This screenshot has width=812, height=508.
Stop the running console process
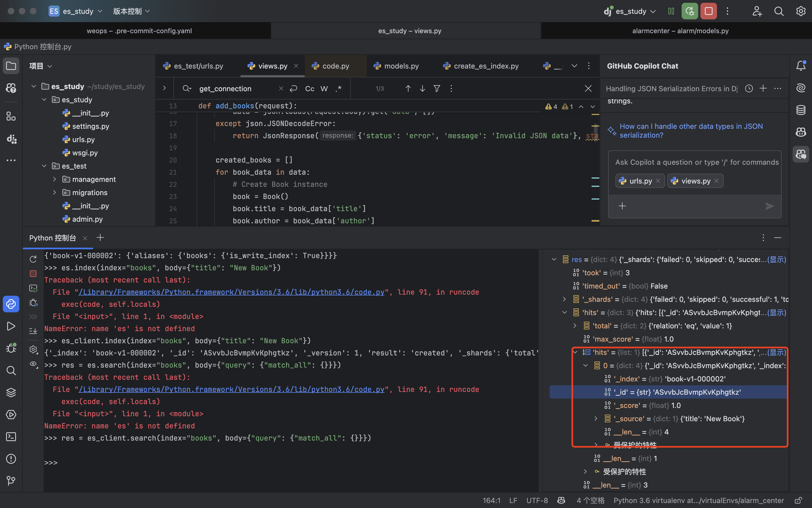click(x=33, y=274)
